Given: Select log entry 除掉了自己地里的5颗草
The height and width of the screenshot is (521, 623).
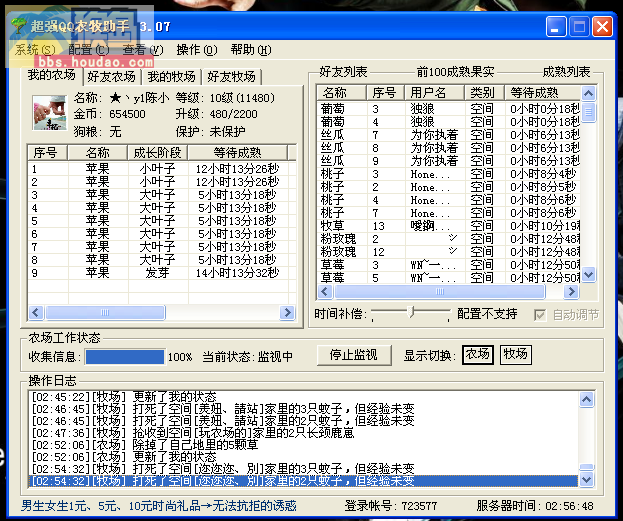Looking at the screenshot, I should click(304, 444).
